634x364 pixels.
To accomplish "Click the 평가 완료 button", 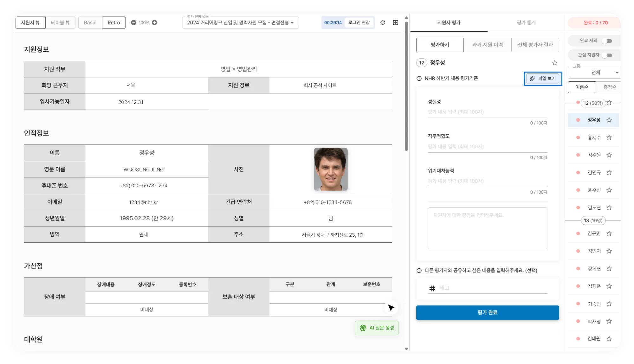I will pos(487,313).
